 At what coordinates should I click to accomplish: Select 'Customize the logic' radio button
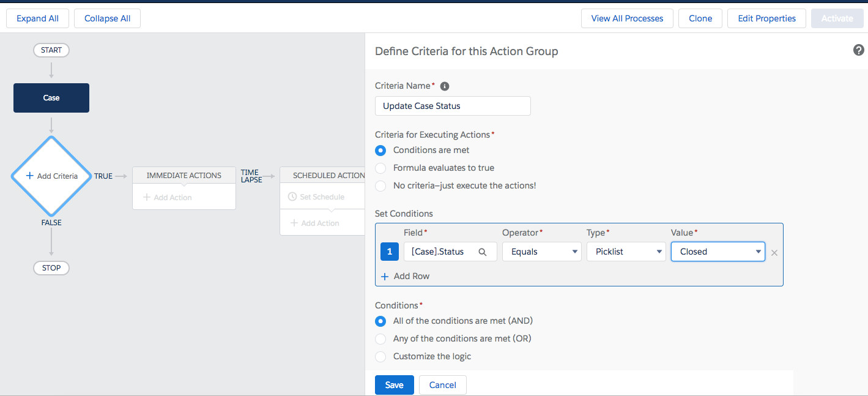point(380,356)
